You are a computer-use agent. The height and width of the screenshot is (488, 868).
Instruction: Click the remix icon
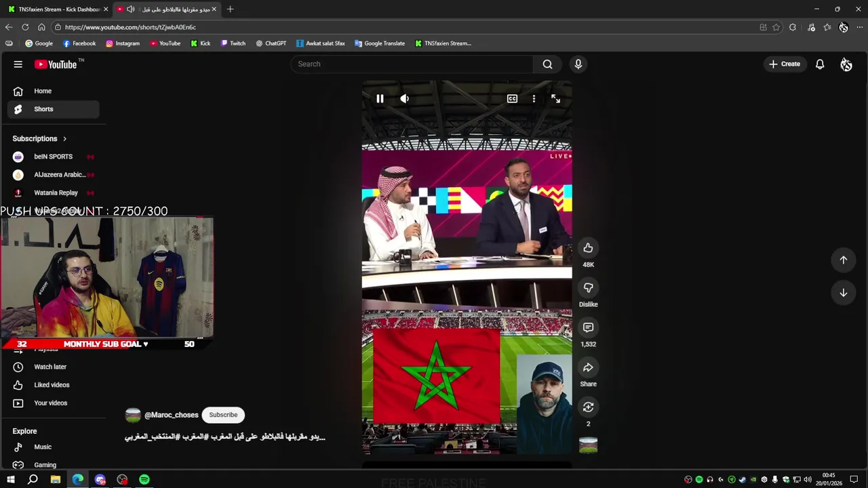(x=588, y=407)
